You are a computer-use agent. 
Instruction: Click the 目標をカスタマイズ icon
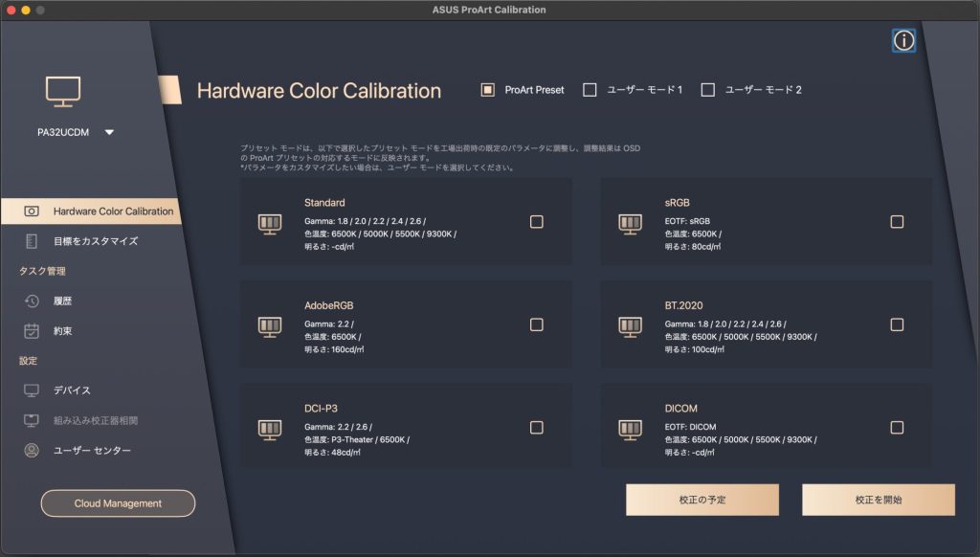(x=32, y=241)
